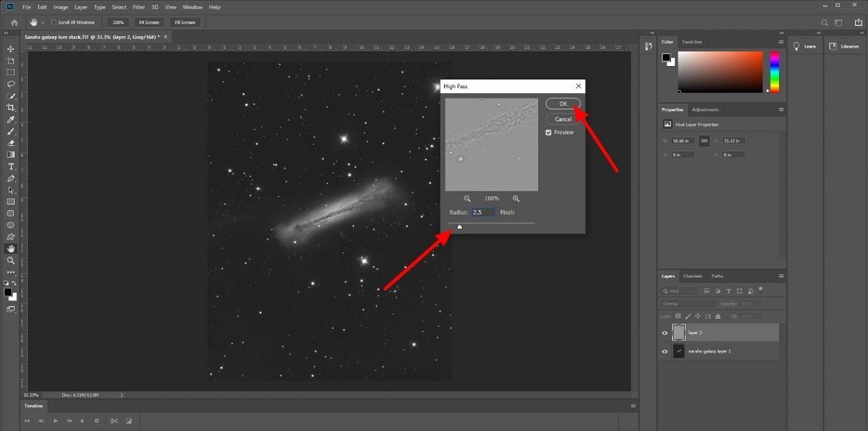This screenshot has height=431, width=868.
Task: Toggle lock position icon
Action: [698, 316]
